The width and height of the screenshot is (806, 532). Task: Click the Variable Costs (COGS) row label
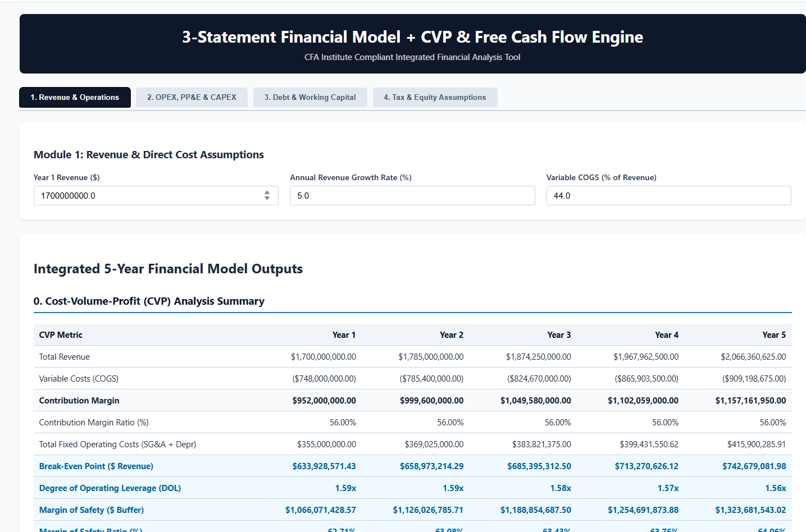click(x=79, y=379)
